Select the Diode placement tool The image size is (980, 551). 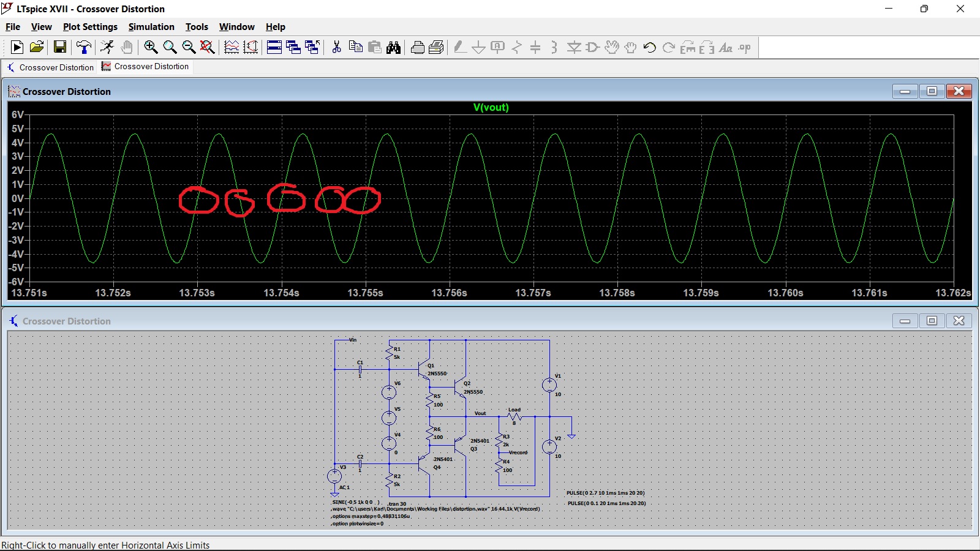tap(574, 47)
